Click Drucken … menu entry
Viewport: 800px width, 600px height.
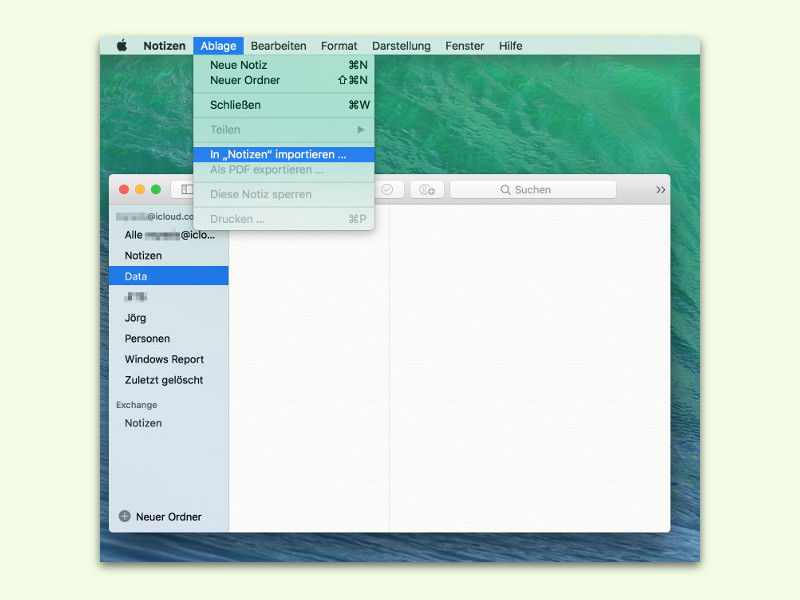click(284, 219)
